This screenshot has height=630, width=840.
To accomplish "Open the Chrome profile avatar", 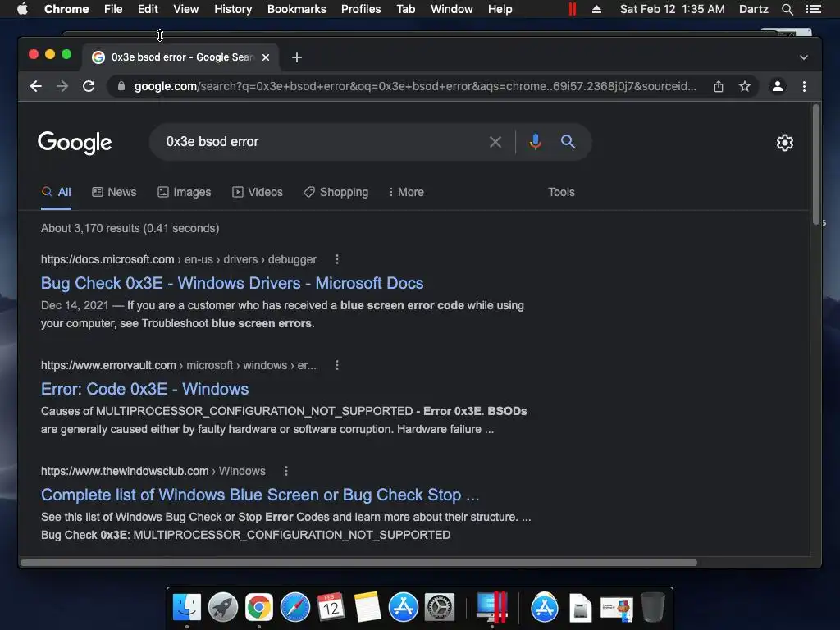I will click(x=778, y=86).
